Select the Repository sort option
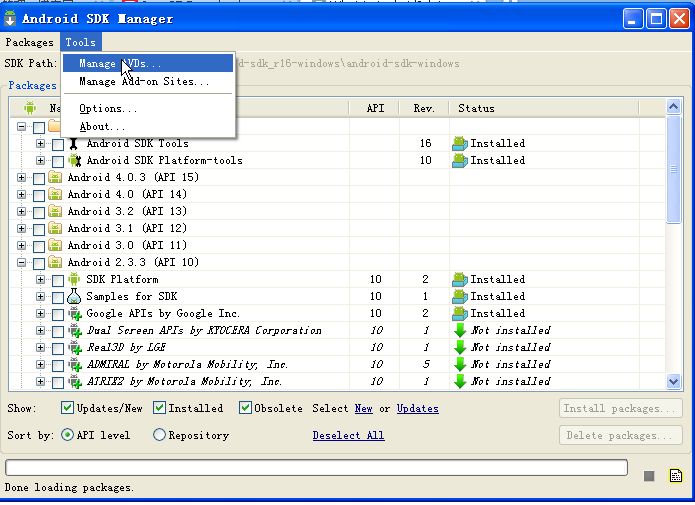 [x=159, y=435]
